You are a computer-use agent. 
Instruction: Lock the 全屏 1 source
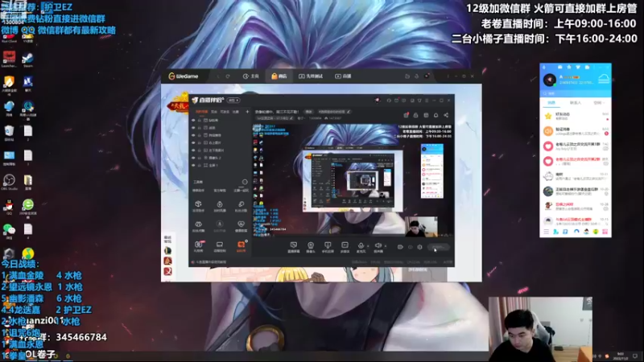point(199,165)
